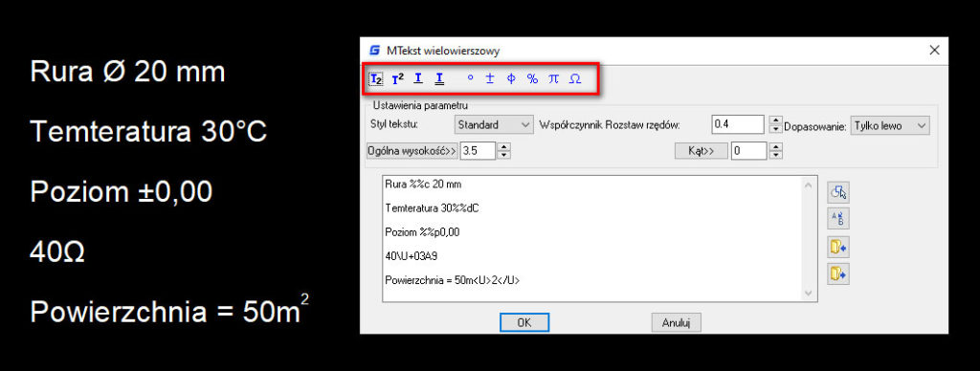Viewport: 980px width, 371px height.
Task: Click the text line 'Poziom %%p0,00'
Action: [x=422, y=232]
